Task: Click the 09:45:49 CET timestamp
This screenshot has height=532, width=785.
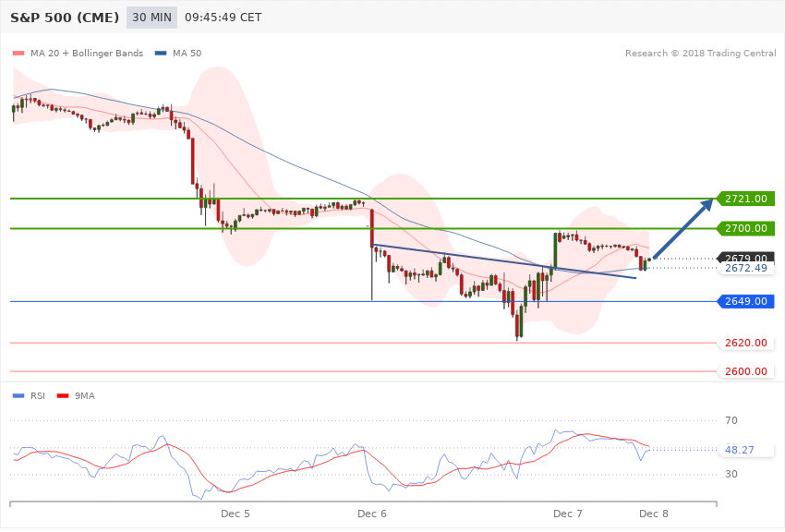Action: tap(223, 18)
